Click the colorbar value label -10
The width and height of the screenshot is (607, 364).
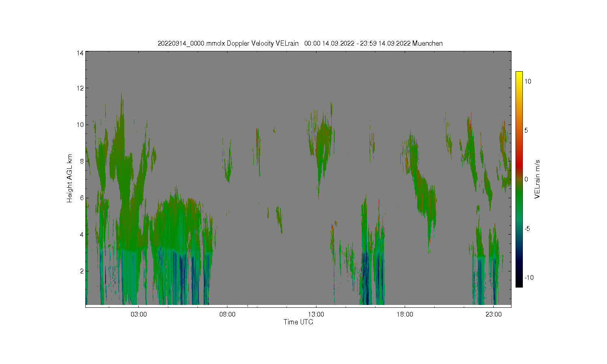[x=529, y=277]
